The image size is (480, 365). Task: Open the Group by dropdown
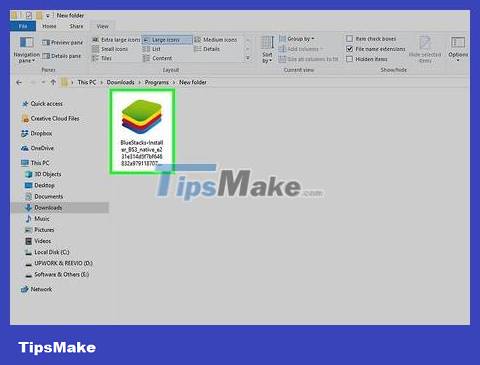[296, 39]
